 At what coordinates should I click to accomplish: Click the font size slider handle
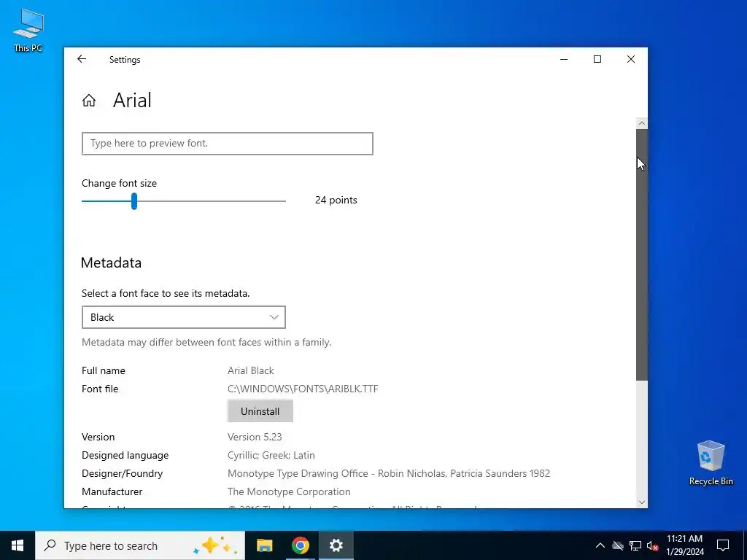click(x=134, y=201)
